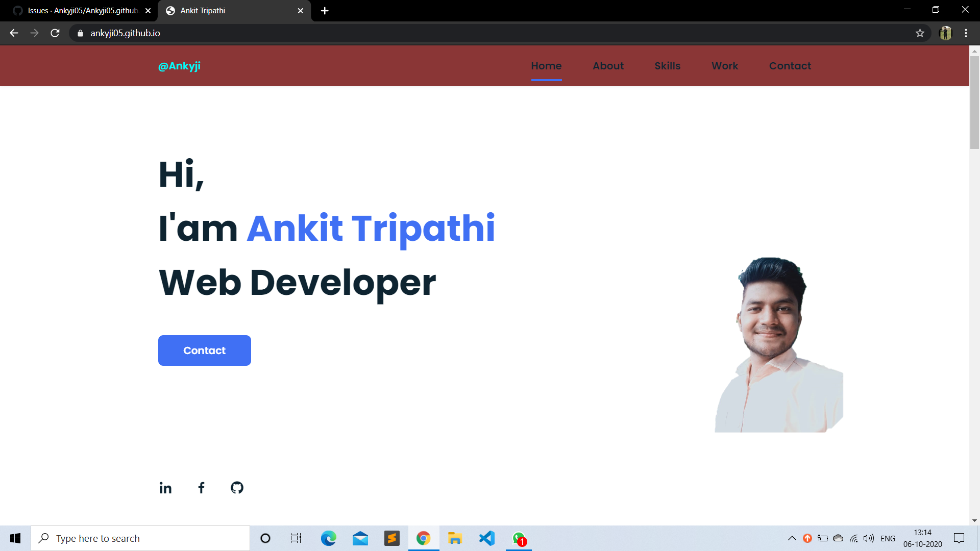Show hidden system tray icons
The height and width of the screenshot is (551, 980).
792,538
